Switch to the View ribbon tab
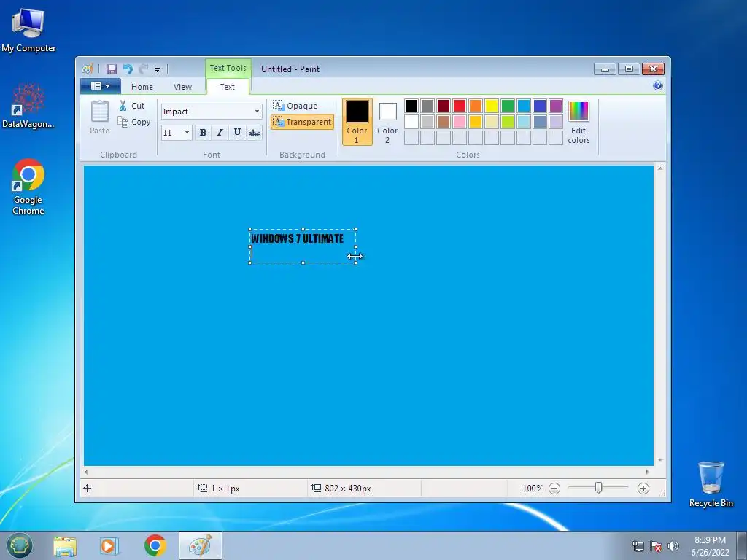The height and width of the screenshot is (560, 747). tap(182, 87)
